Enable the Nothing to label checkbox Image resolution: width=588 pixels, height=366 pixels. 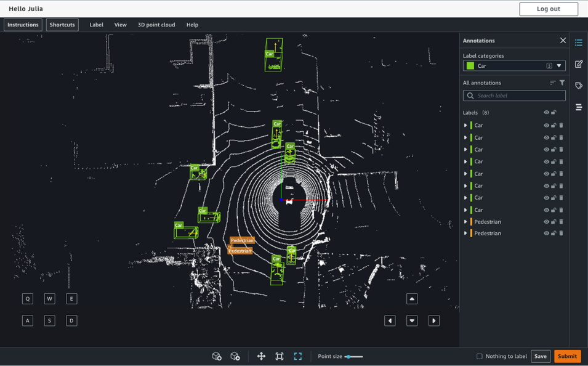coord(480,356)
